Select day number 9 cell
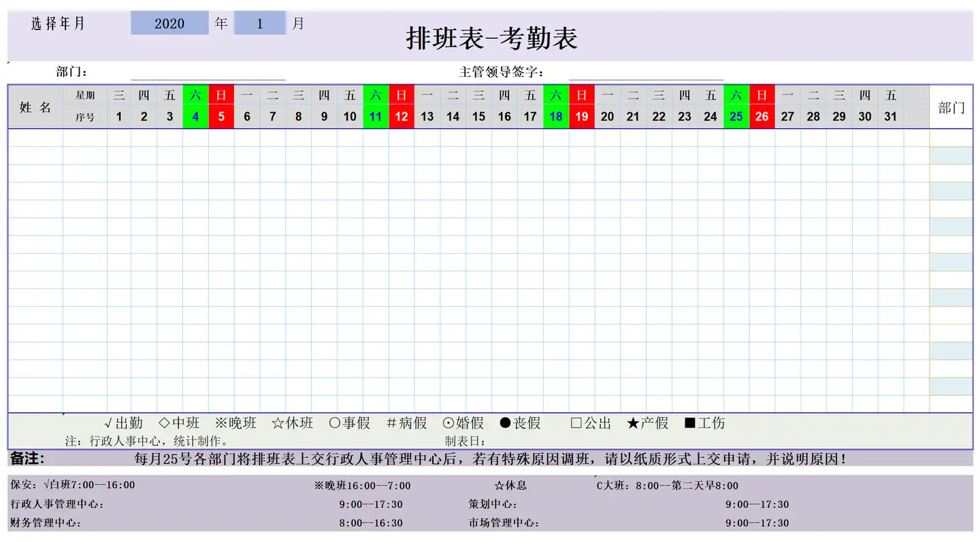The height and width of the screenshot is (542, 980). coord(325,117)
